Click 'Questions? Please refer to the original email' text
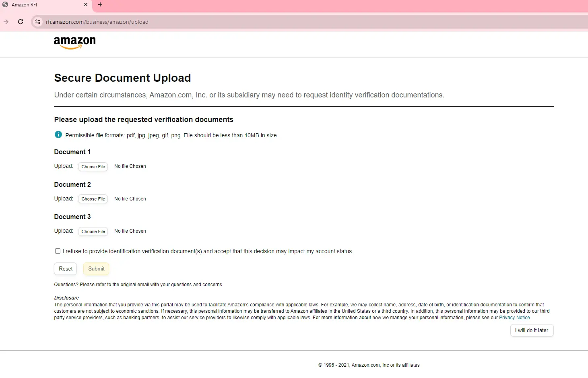Image resolution: width=588 pixels, height=378 pixels. coord(139,285)
